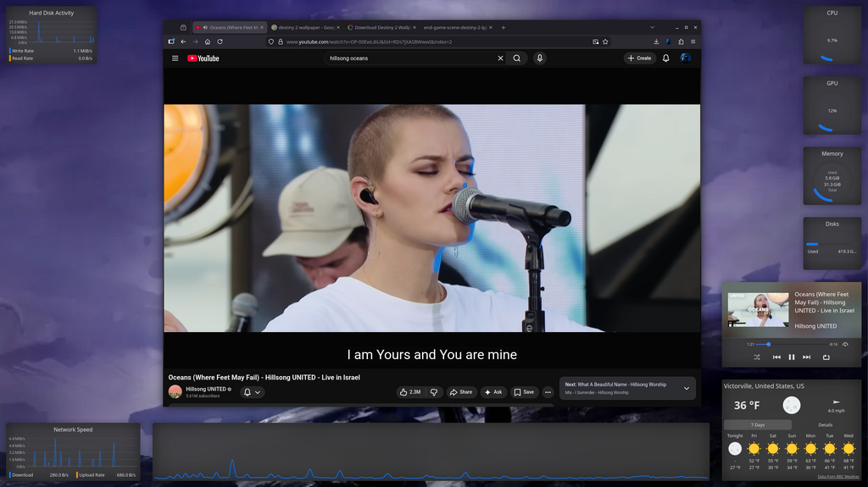Viewport: 868px width, 487px height.
Task: Switch to end-game-scene-destiny tab
Action: [x=457, y=27]
